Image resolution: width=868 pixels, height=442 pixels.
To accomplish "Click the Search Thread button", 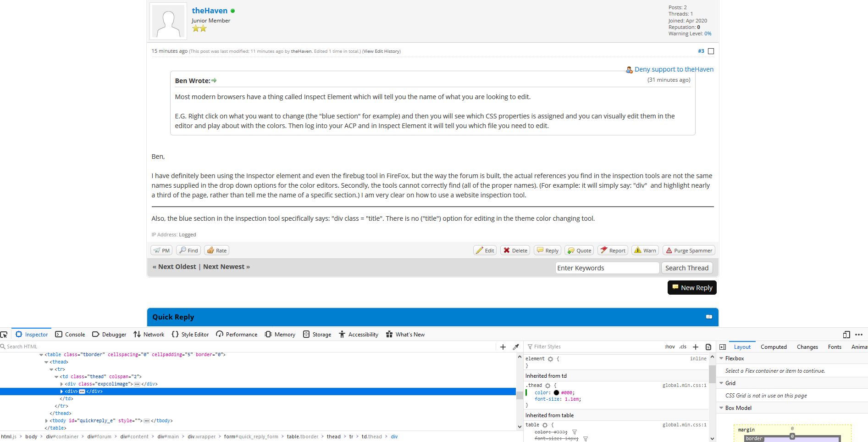I will (x=687, y=268).
